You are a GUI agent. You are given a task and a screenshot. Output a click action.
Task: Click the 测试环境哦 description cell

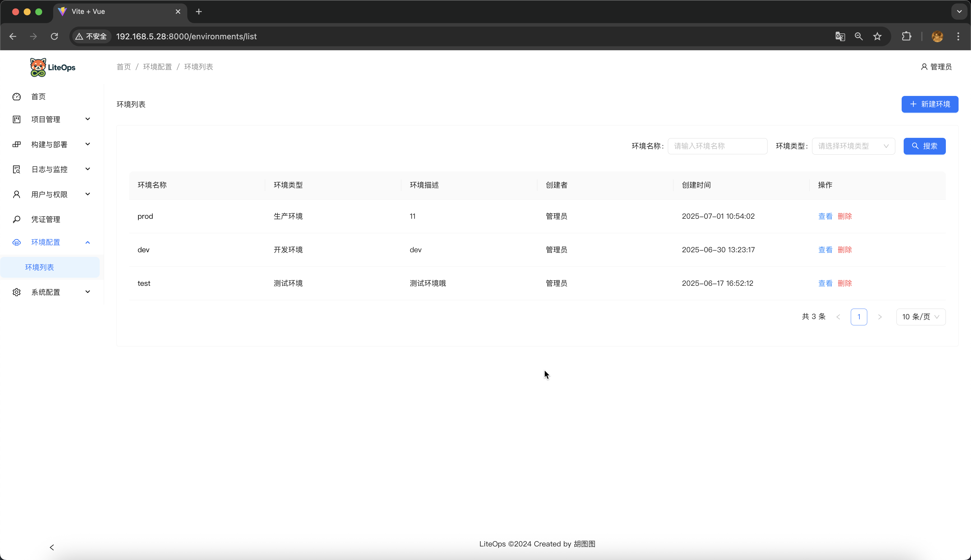(428, 283)
